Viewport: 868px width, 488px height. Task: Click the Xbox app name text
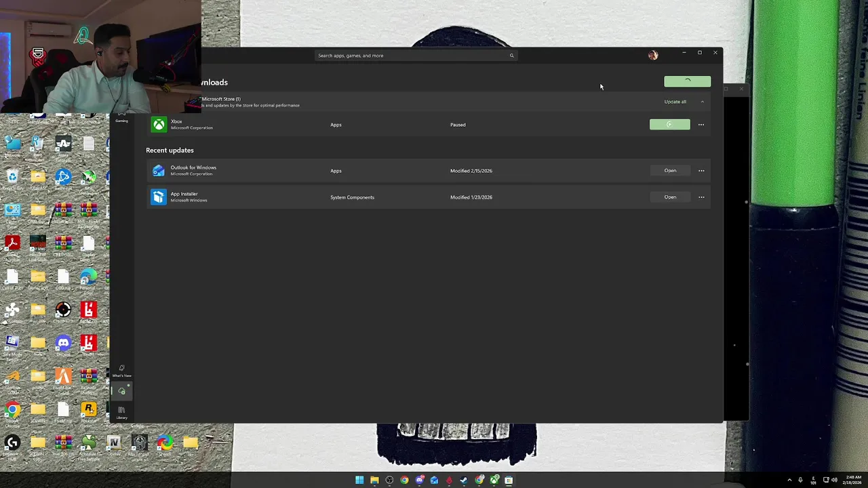(176, 121)
